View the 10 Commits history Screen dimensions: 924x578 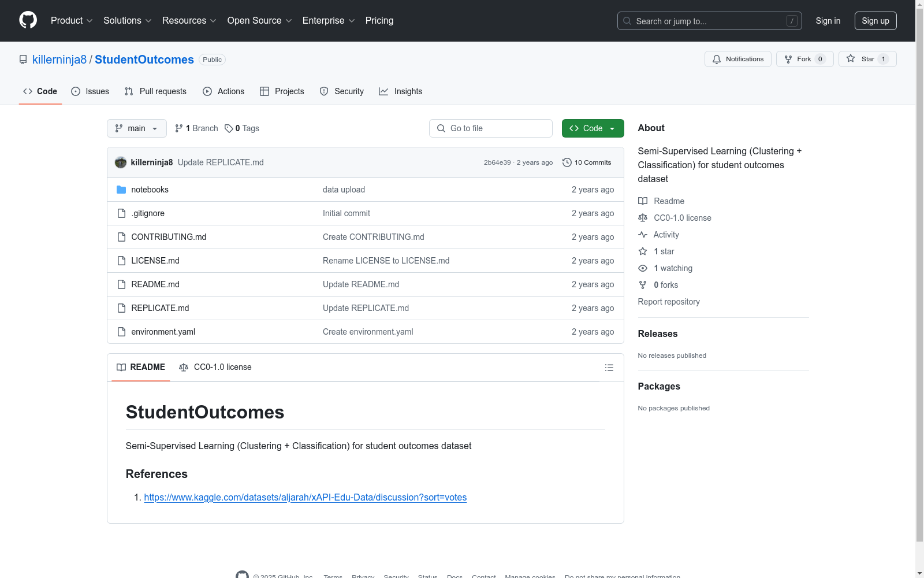[587, 162]
